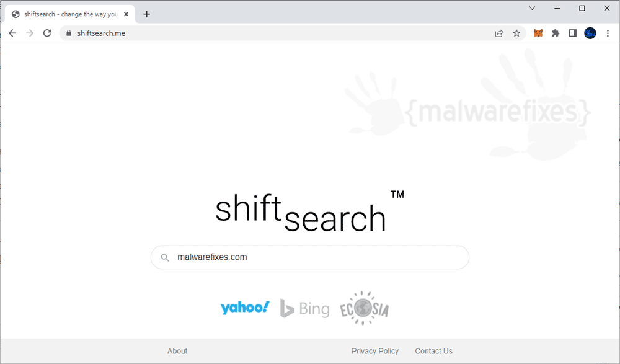
Task: Open the Privacy Policy link
Action: point(375,351)
